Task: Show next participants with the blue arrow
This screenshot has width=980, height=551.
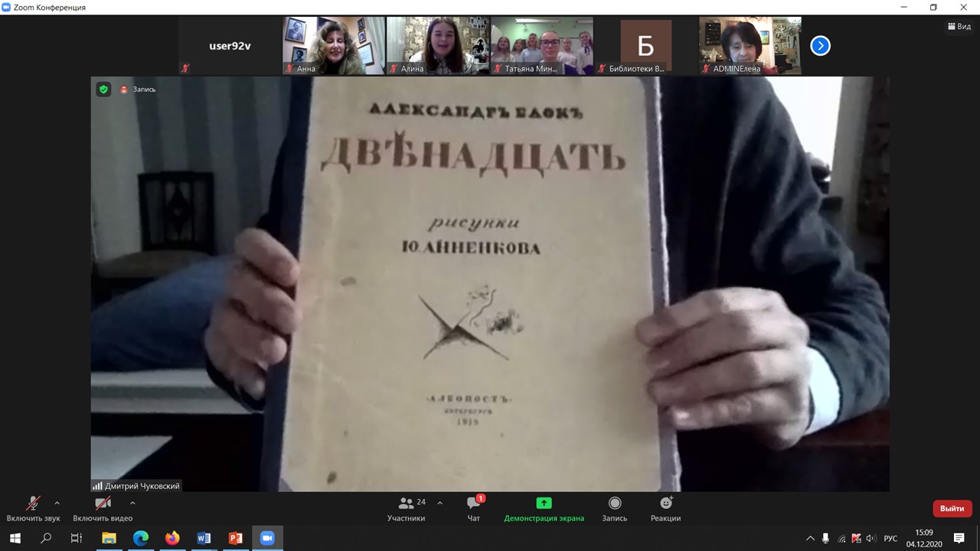Action: [820, 46]
